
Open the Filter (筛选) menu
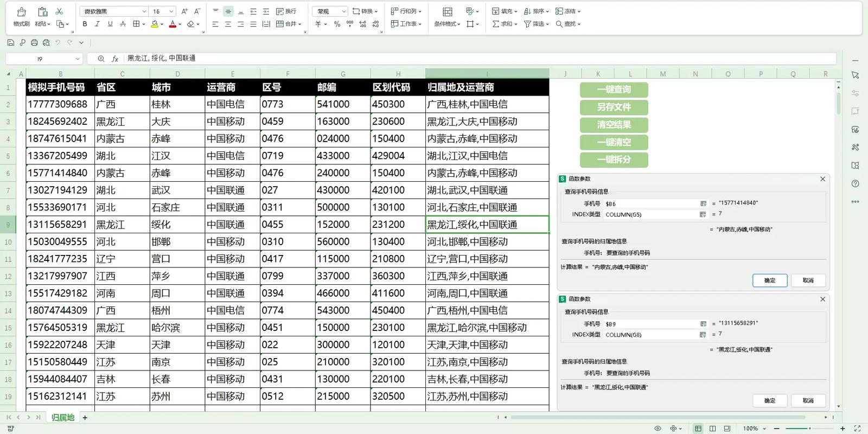537,24
